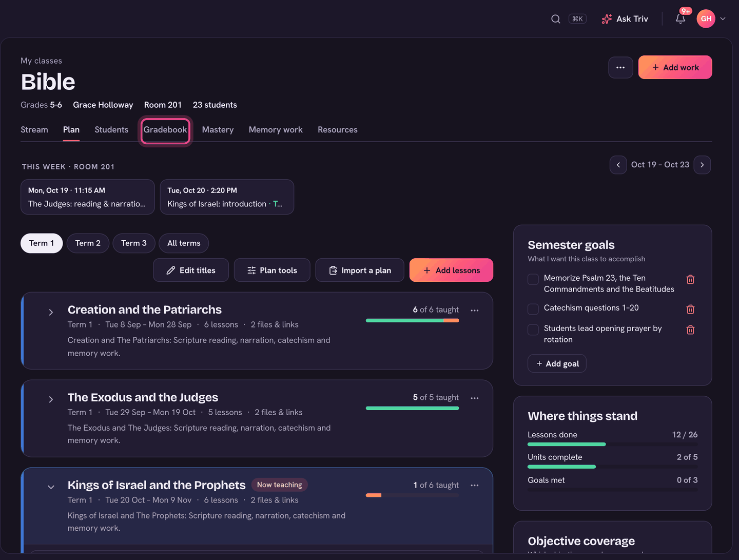The image size is (739, 560).
Task: Open the Memory work tab
Action: pyautogui.click(x=276, y=130)
